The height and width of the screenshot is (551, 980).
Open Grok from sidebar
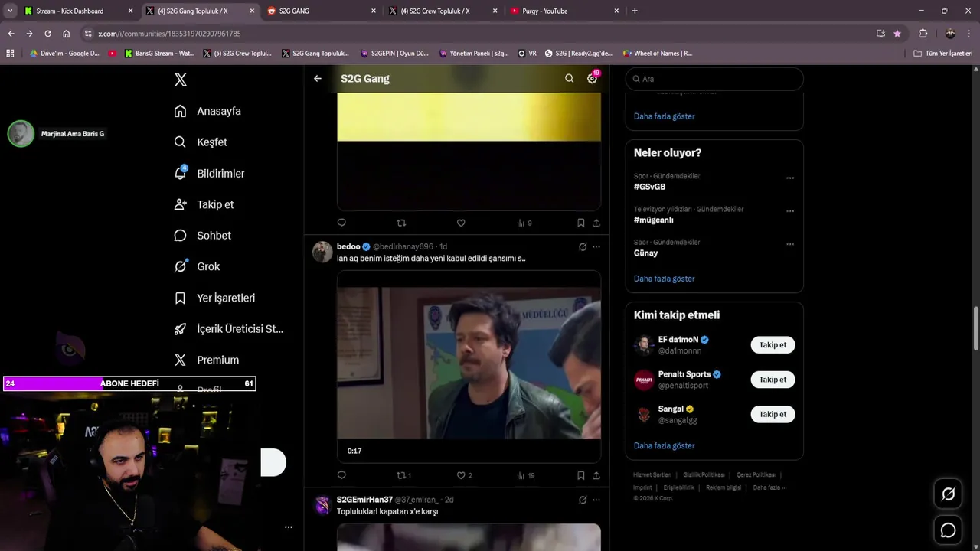[x=197, y=266]
